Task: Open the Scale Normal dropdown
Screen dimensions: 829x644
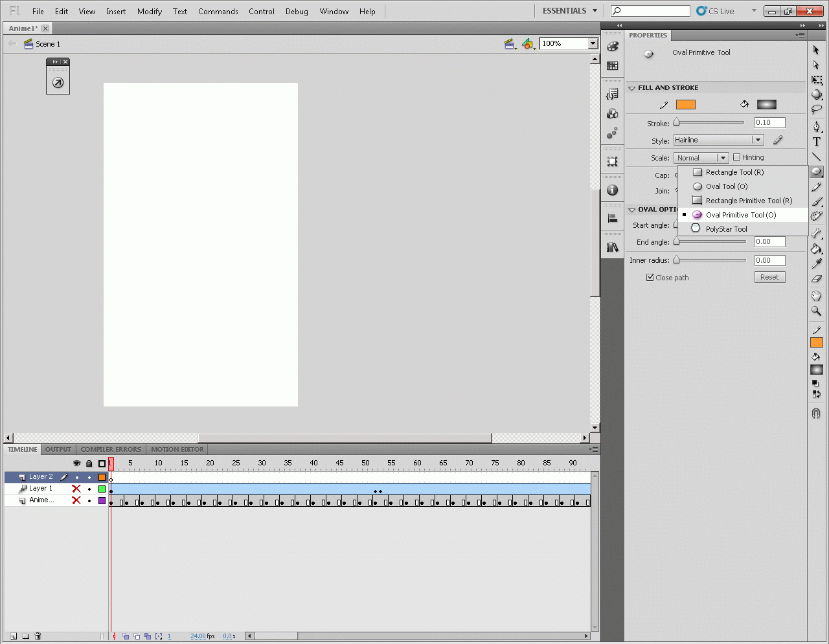Action: pos(701,158)
